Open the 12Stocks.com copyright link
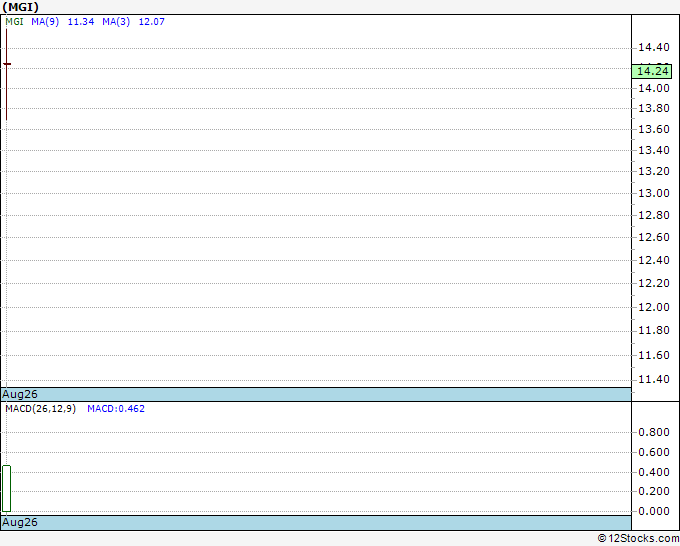Viewport: 680px width, 546px height. pyautogui.click(x=638, y=538)
